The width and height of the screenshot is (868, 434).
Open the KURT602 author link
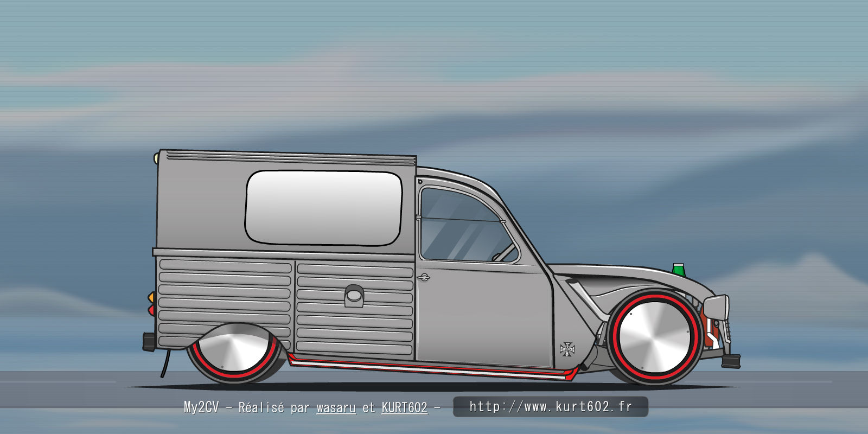pyautogui.click(x=404, y=407)
